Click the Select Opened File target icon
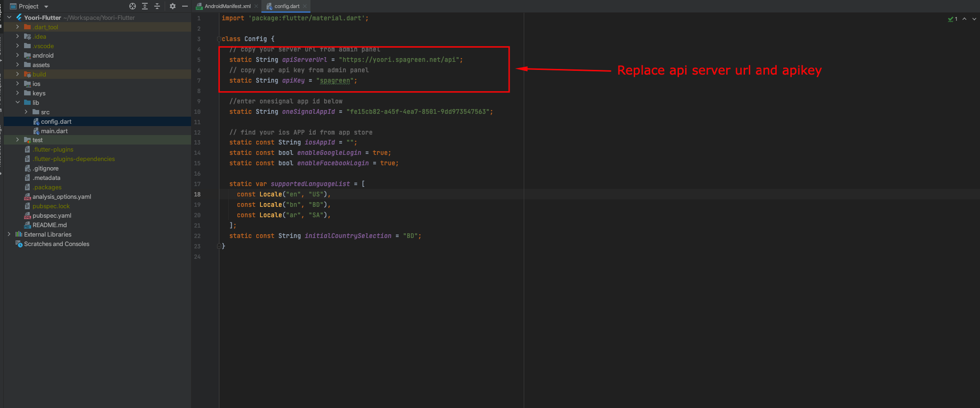 click(133, 6)
